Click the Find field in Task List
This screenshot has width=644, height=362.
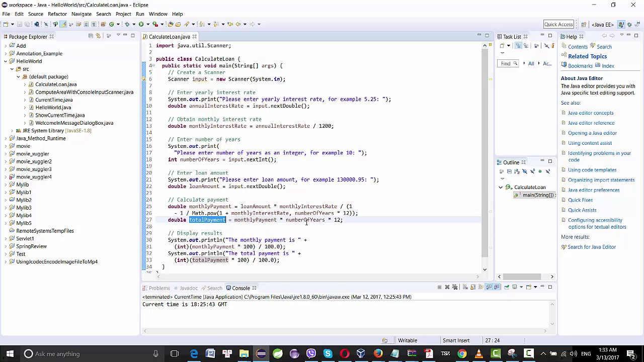(509, 63)
